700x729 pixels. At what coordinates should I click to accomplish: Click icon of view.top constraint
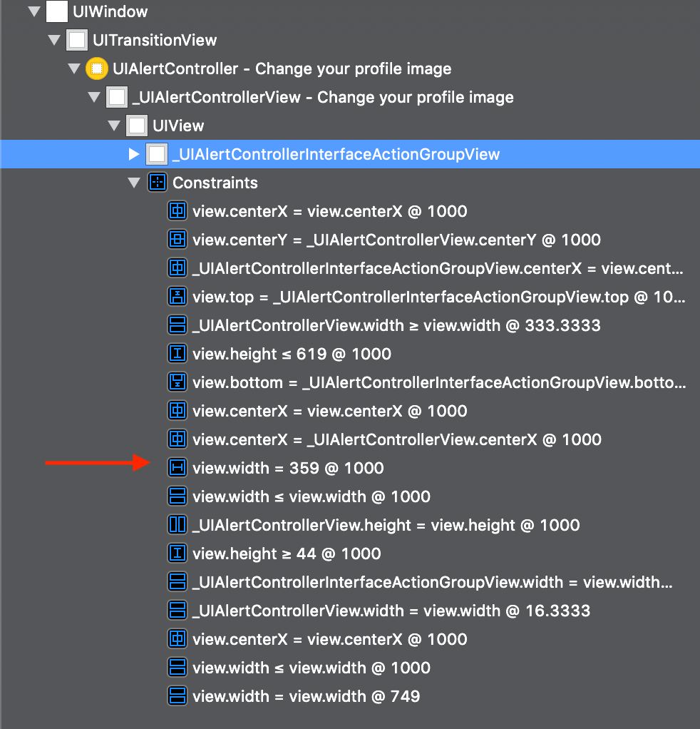pos(177,297)
